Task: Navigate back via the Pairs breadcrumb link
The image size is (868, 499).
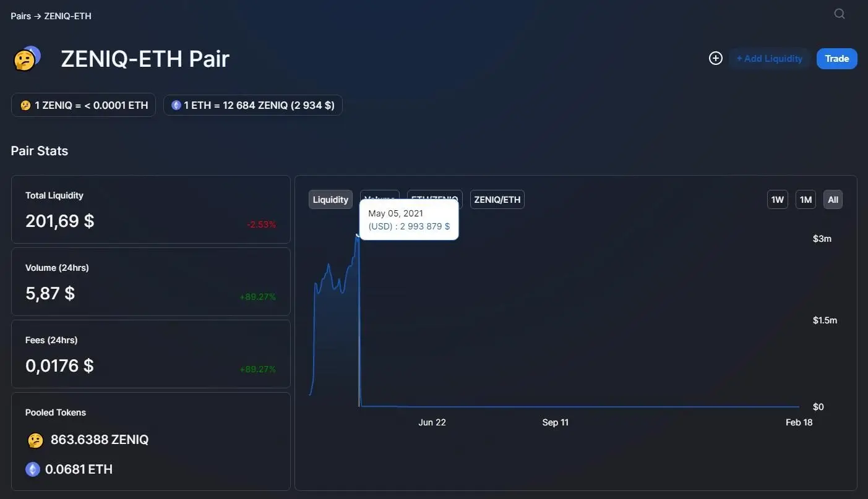Action: coord(20,15)
